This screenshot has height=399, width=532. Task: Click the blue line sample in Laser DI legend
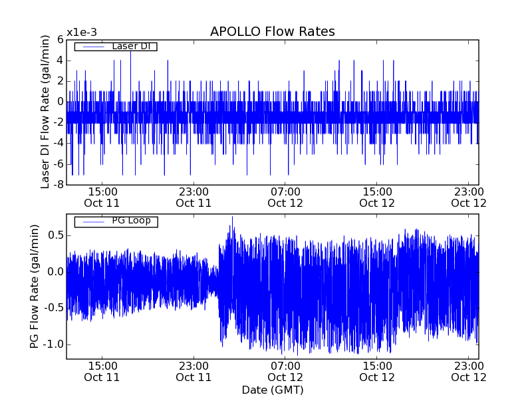(92, 47)
